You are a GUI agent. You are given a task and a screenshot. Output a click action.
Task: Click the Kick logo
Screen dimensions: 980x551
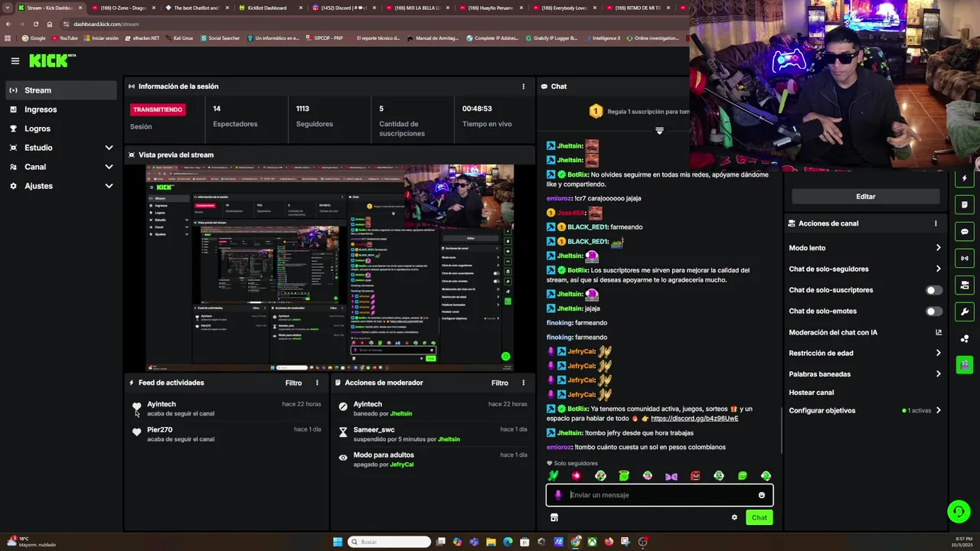coord(52,60)
